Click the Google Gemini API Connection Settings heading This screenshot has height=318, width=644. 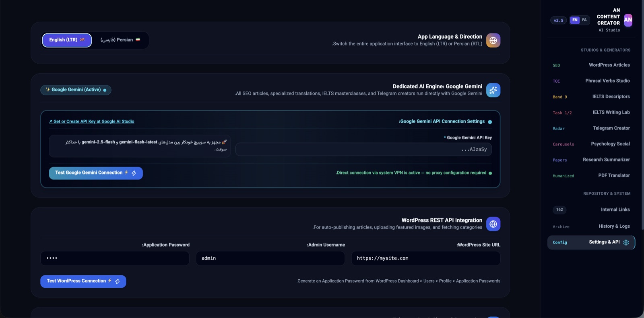click(442, 121)
